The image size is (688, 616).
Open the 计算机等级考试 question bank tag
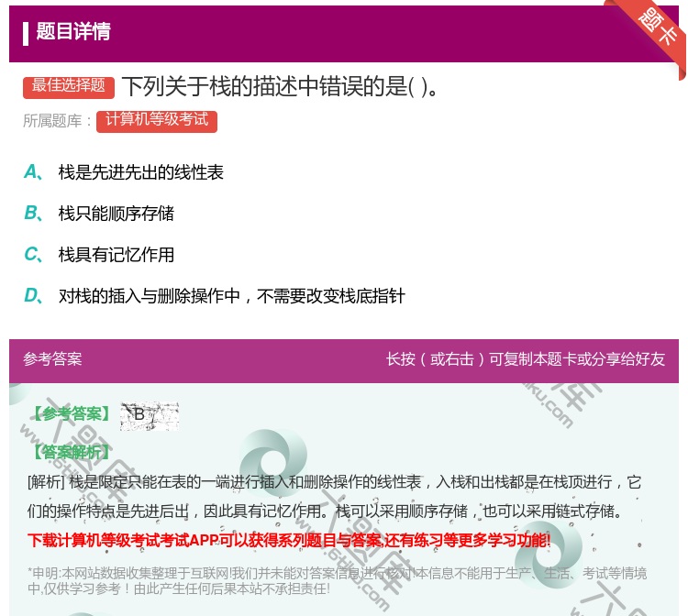[x=157, y=121]
